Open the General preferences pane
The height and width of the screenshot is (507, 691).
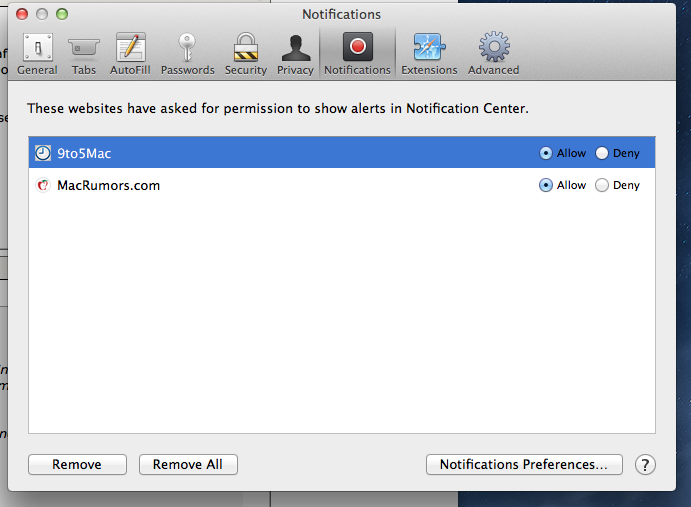tap(37, 54)
